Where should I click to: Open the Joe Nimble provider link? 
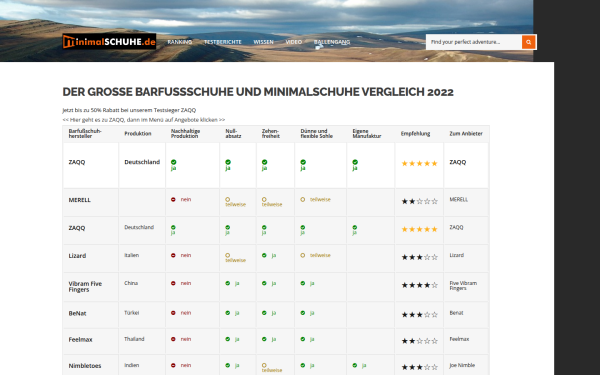(x=462, y=365)
